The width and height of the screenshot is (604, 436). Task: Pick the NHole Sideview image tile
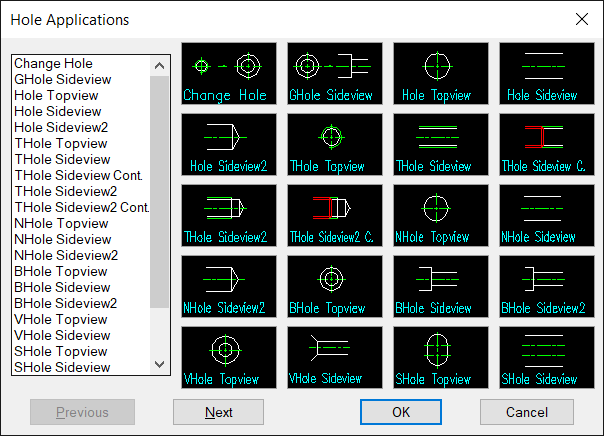547,215
